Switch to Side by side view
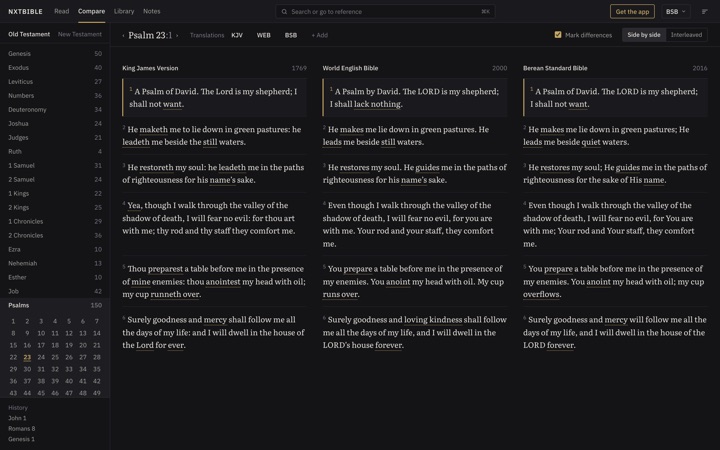 coord(644,35)
